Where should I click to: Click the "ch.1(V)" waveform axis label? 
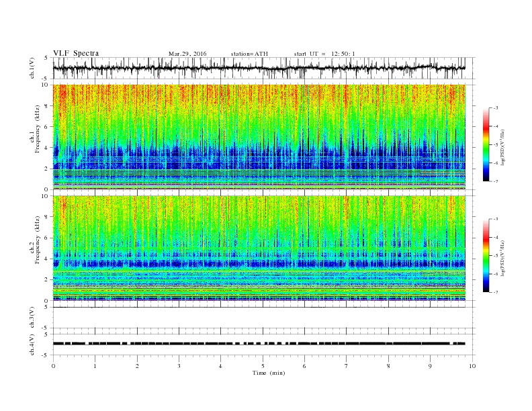[x=32, y=68]
